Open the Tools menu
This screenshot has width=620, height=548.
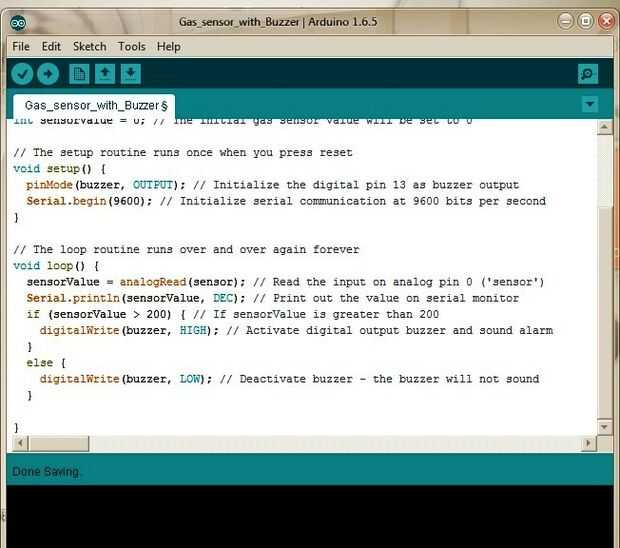(x=132, y=47)
